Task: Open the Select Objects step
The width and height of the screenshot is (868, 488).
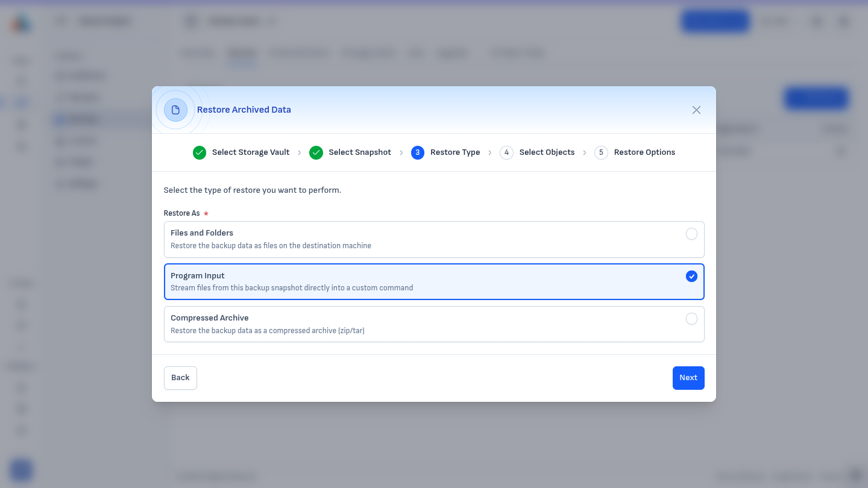Action: tap(547, 152)
